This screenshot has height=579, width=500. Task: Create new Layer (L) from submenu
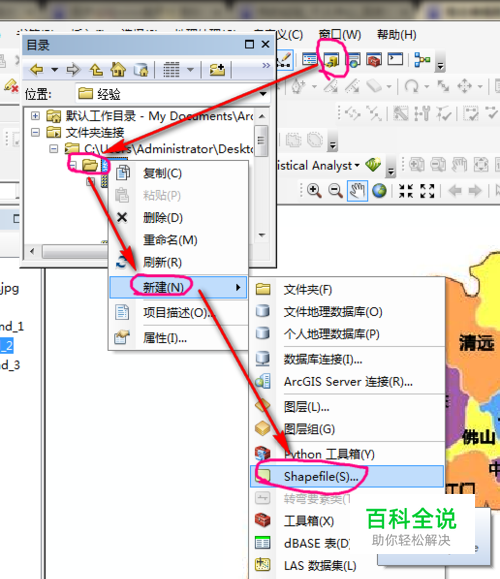347,407
